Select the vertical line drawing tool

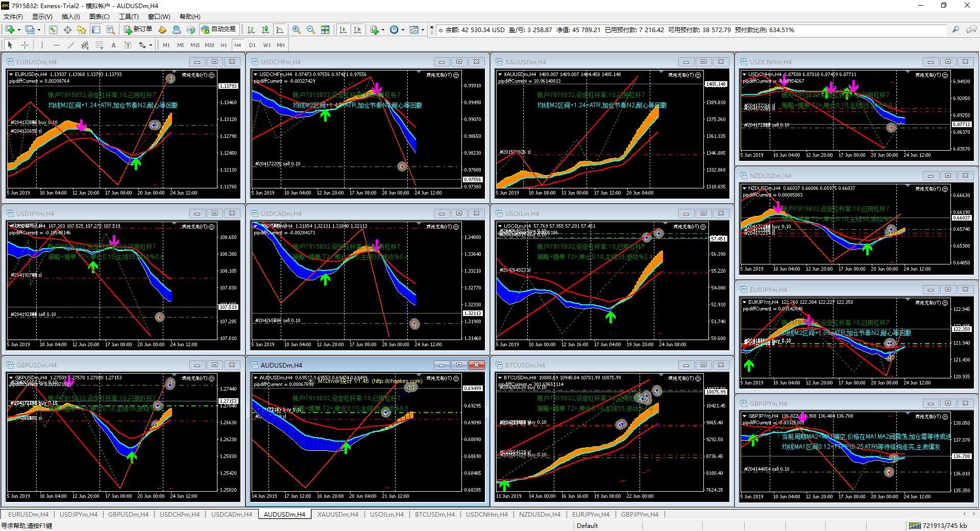pos(42,45)
